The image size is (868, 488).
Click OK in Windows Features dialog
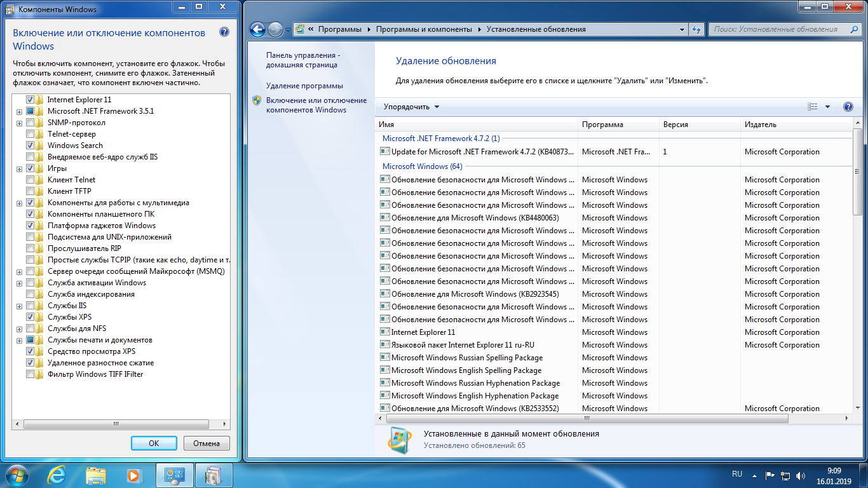[x=154, y=444]
